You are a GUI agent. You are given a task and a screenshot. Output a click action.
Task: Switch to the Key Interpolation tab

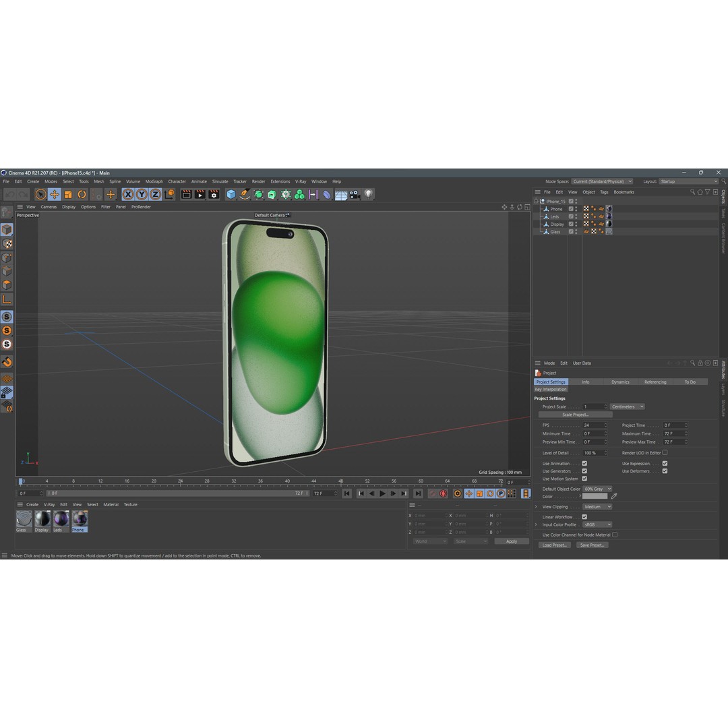click(551, 390)
